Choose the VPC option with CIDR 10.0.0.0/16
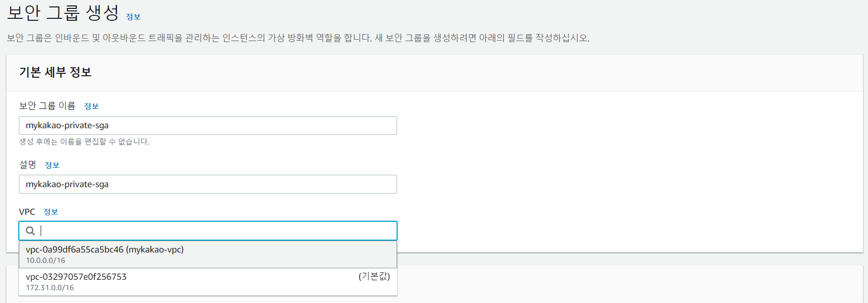Screen dimensions: 868x303 click(x=208, y=254)
